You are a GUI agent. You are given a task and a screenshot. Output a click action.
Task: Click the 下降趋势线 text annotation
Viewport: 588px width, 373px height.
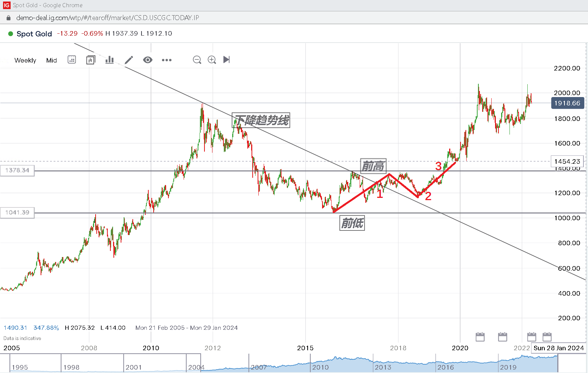pos(261,120)
